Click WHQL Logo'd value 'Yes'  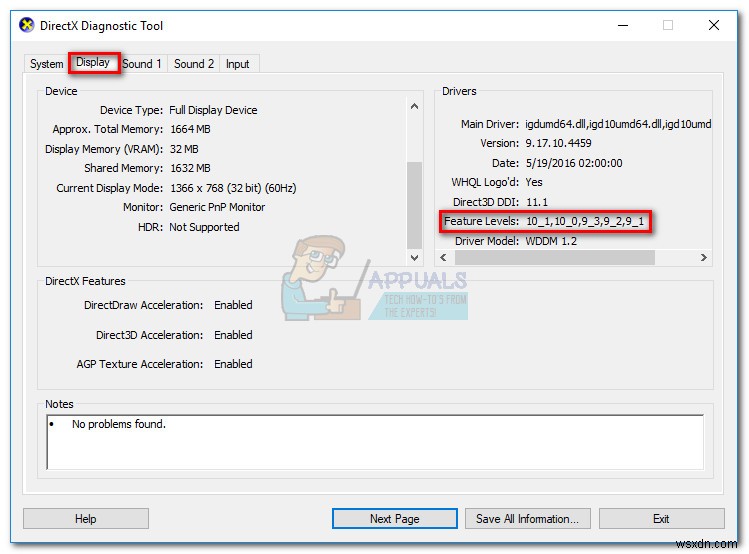pos(534,182)
